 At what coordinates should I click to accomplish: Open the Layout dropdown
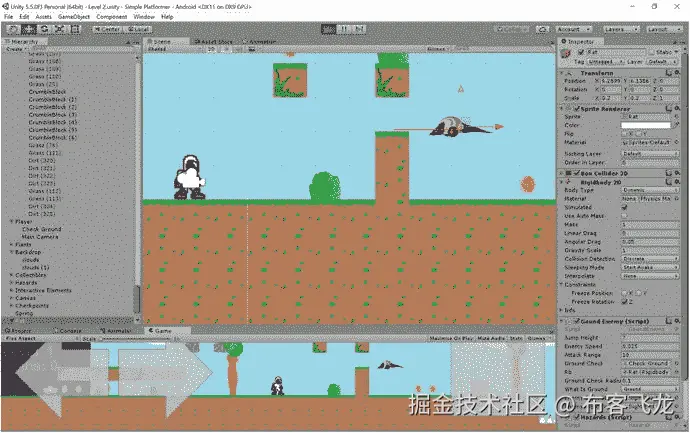click(663, 29)
